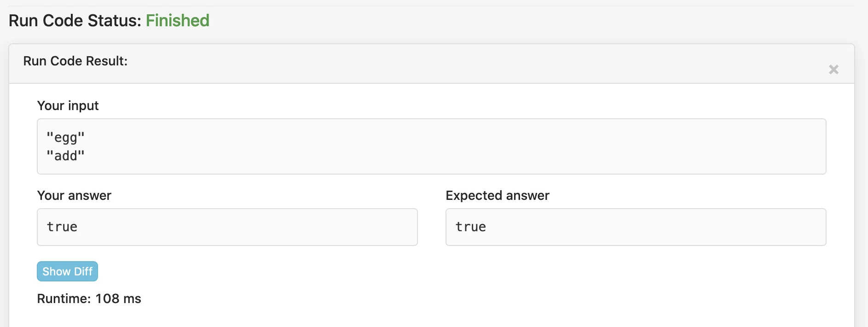
Task: Select the Expected answer output box
Action: pyautogui.click(x=636, y=227)
